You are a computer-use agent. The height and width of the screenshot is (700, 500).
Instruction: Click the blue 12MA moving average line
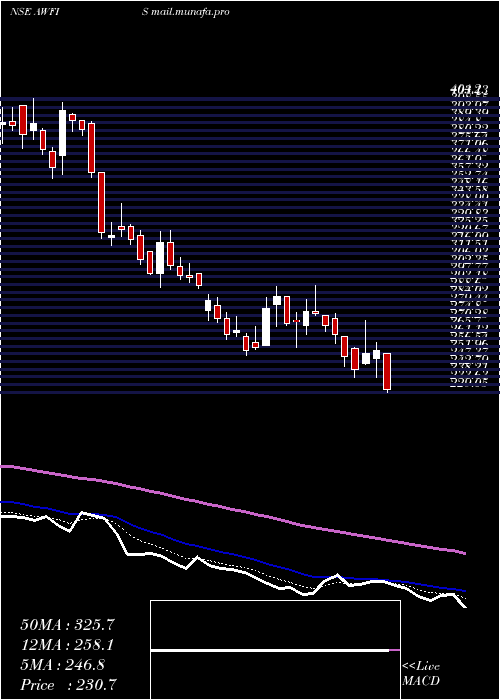[x=232, y=554]
